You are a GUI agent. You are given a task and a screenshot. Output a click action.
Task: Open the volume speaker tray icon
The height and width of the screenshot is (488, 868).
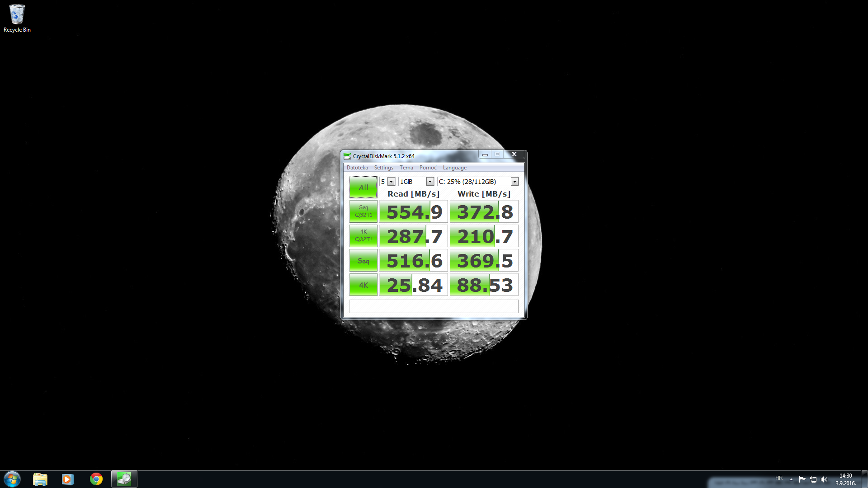[x=824, y=479]
